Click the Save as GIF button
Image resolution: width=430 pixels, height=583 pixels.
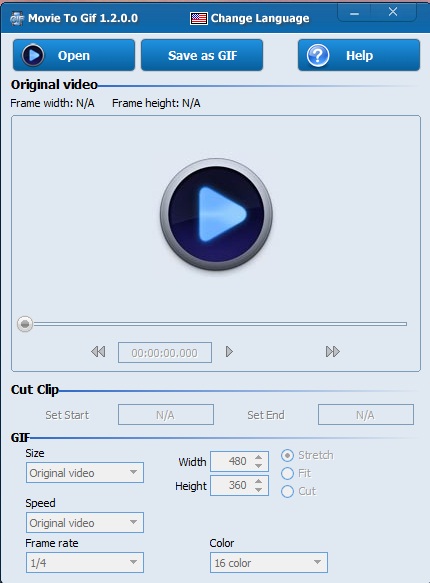pyautogui.click(x=202, y=55)
